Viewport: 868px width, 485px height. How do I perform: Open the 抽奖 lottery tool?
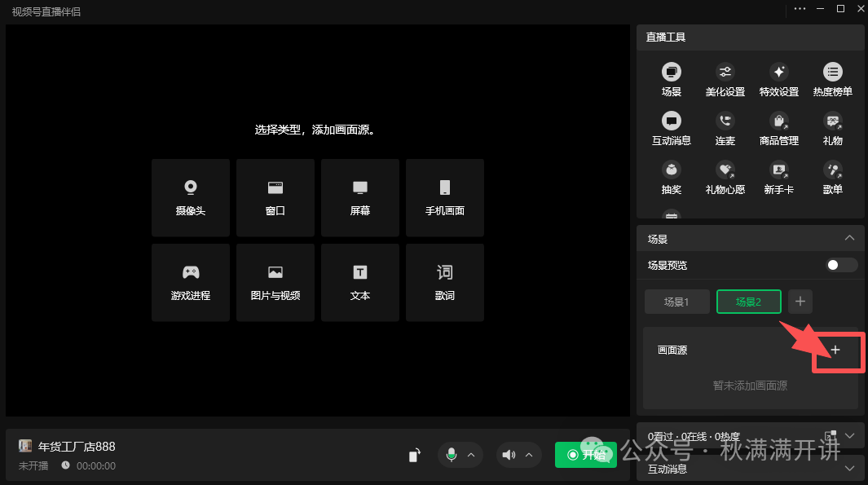point(671,177)
